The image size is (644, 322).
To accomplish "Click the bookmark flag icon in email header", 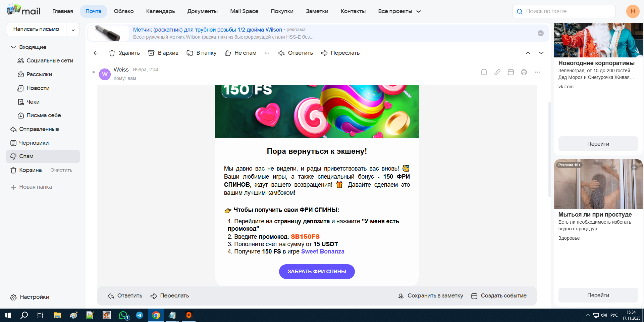I will click(484, 72).
